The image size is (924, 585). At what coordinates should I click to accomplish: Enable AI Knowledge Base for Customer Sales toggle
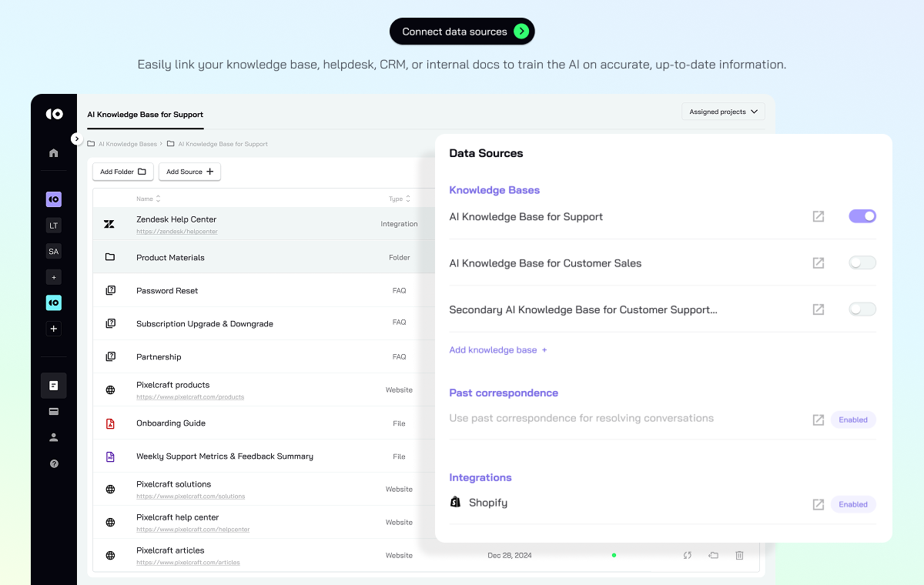(862, 262)
